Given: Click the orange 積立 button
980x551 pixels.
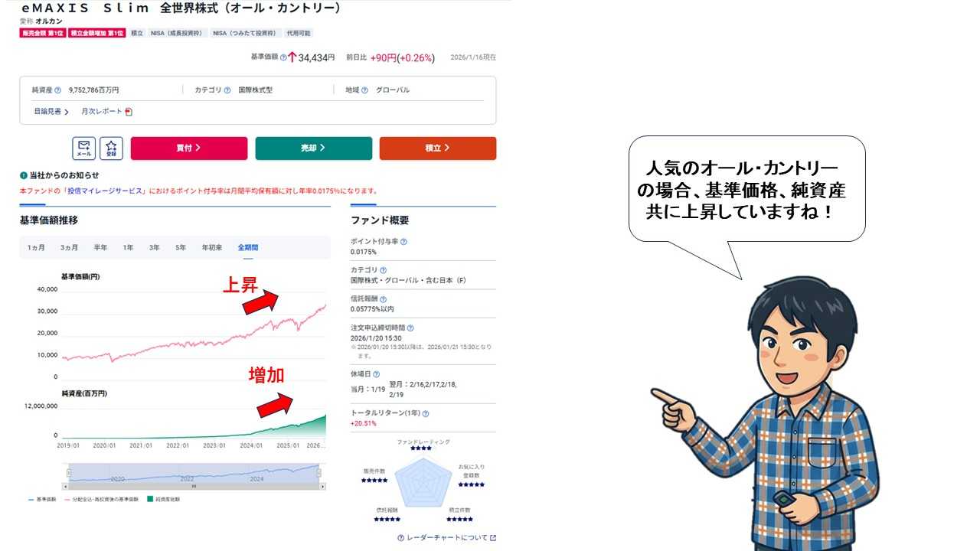Looking at the screenshot, I should (x=438, y=148).
